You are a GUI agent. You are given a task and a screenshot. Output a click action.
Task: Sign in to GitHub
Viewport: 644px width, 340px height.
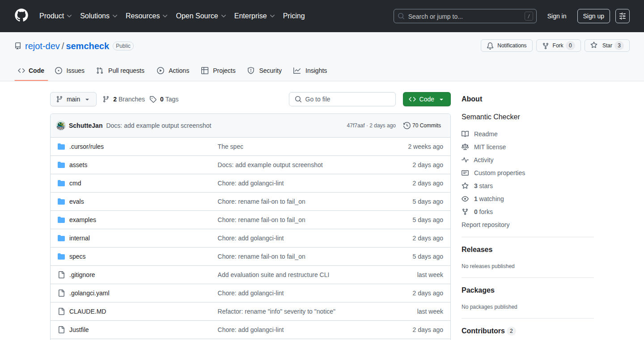[x=557, y=16]
